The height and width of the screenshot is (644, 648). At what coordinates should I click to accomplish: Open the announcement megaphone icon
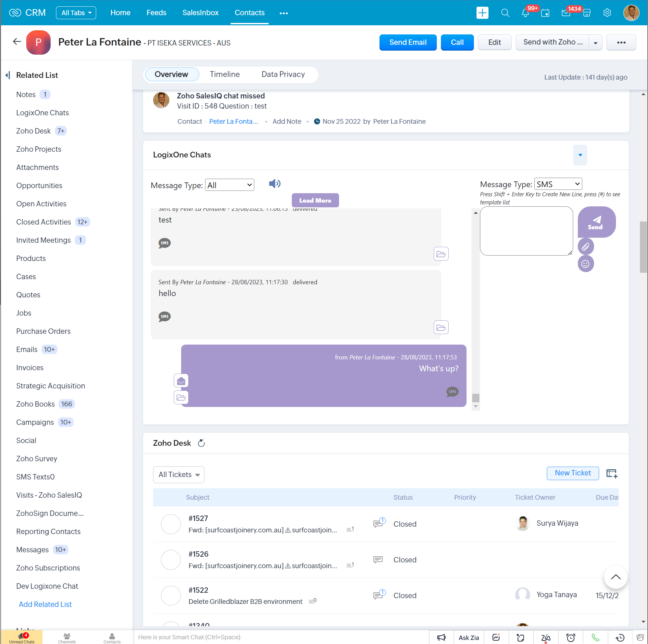441,637
